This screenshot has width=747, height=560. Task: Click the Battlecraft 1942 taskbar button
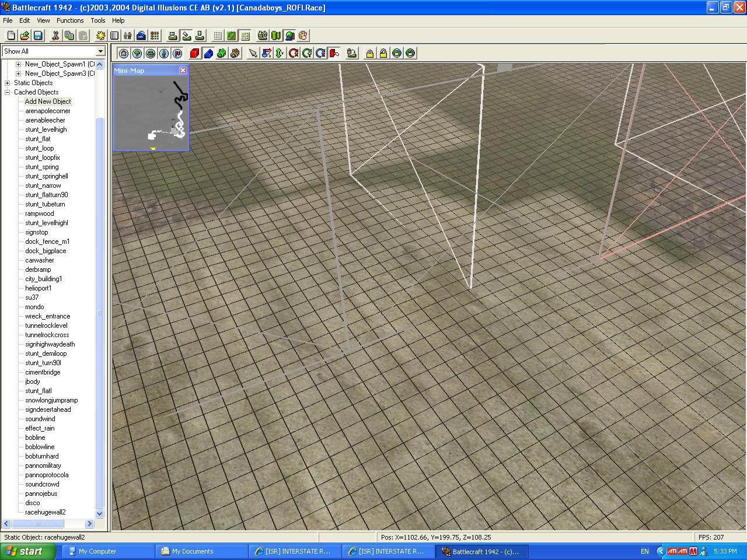pyautogui.click(x=481, y=551)
